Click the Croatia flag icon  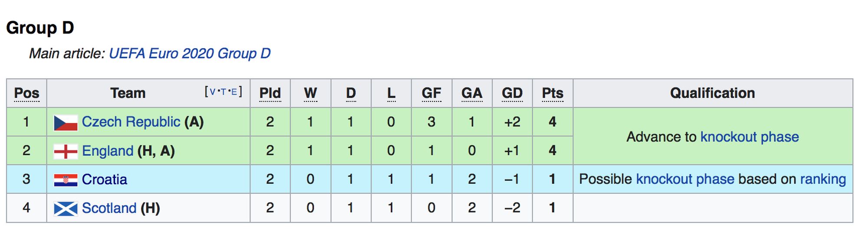click(66, 180)
